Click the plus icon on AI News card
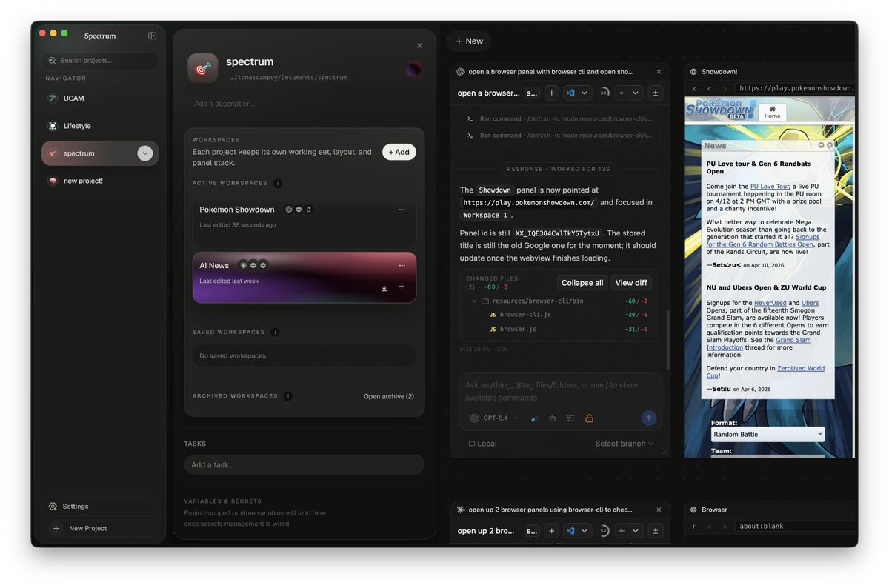Screen dimensions: 889x588 tap(402, 287)
